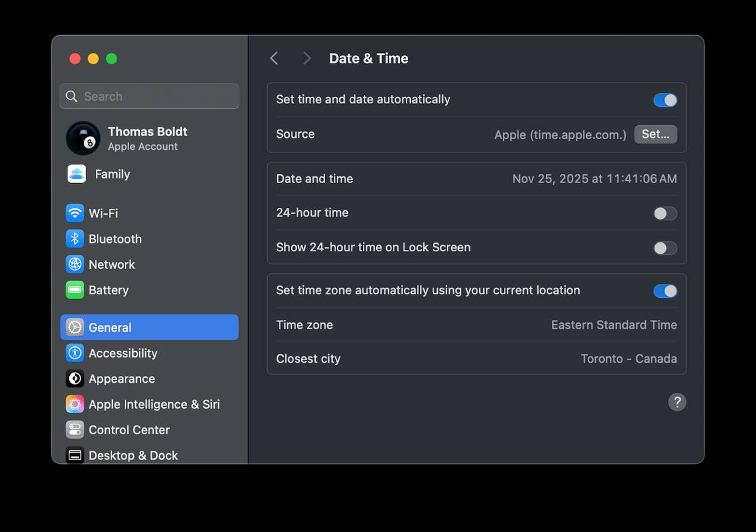Screen dimensions: 756x532
Task: Turn on 24-hour time on Lock Screen
Action: click(x=665, y=248)
